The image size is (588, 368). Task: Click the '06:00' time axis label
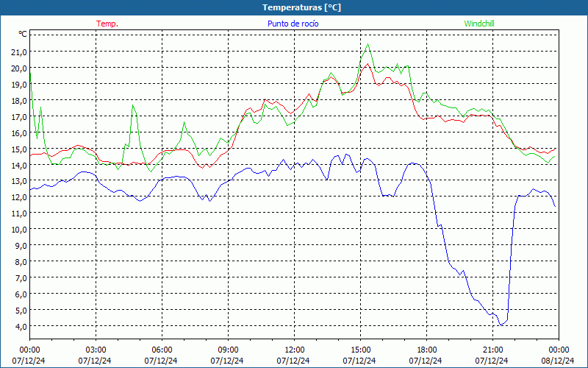(162, 350)
